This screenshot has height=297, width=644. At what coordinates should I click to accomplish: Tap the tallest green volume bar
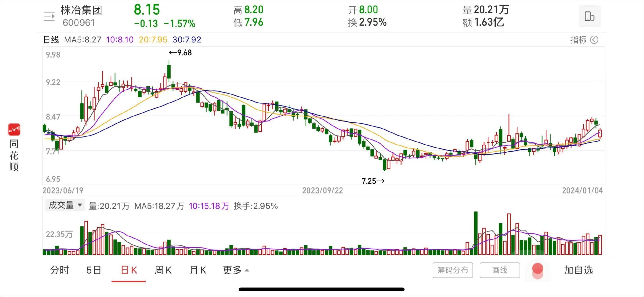click(475, 233)
